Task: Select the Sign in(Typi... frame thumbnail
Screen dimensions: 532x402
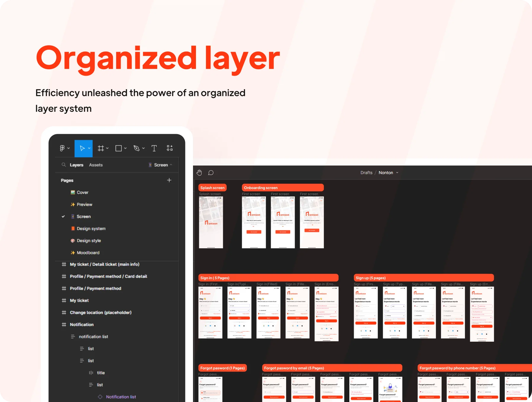Action: [x=239, y=312]
